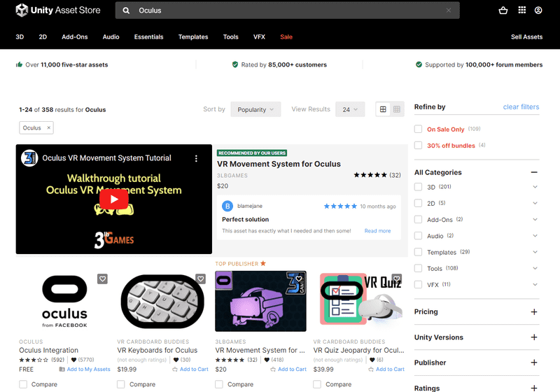Expand the Templates category chevron
The width and height of the screenshot is (560, 392).
(535, 252)
